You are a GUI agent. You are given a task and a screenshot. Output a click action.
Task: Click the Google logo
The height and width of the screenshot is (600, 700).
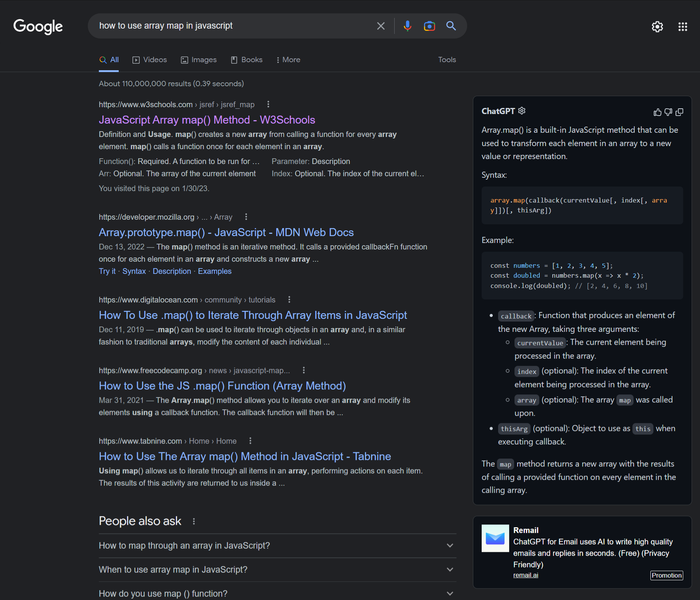point(38,27)
